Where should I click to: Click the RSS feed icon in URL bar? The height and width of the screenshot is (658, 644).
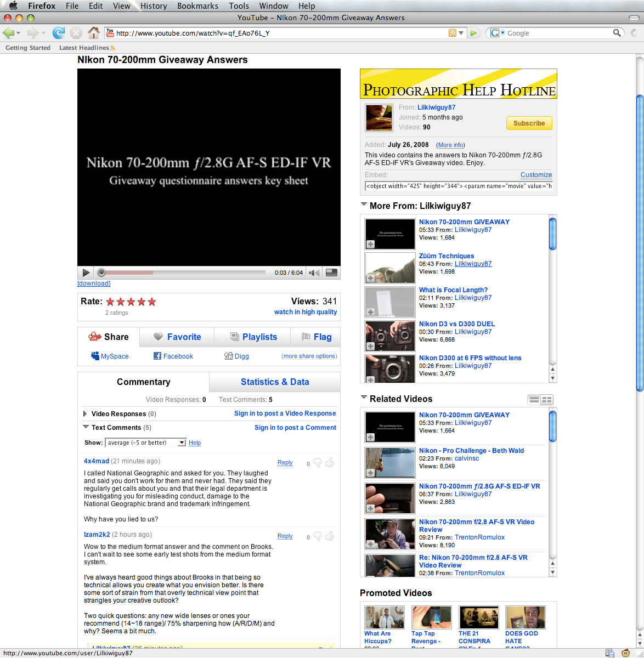coord(453,33)
